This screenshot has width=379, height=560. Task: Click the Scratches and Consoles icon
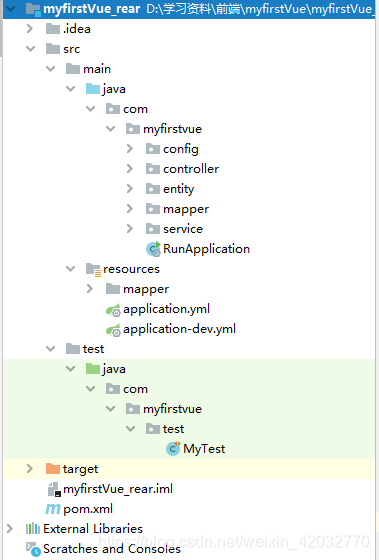pyautogui.click(x=33, y=549)
